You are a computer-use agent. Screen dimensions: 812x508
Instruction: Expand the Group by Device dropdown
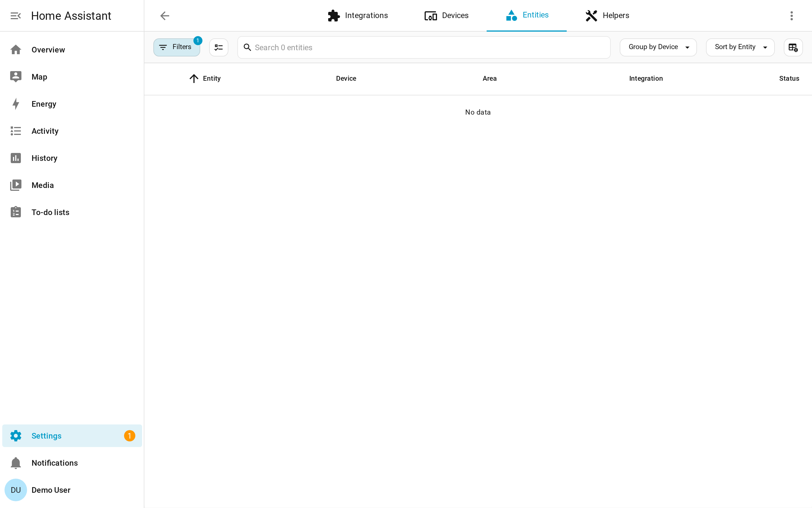click(x=658, y=47)
